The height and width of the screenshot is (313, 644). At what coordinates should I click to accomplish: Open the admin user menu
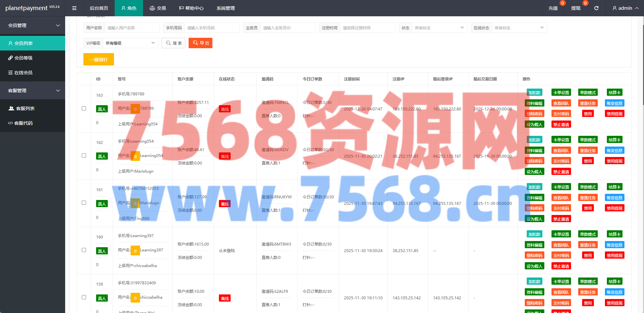[625, 8]
